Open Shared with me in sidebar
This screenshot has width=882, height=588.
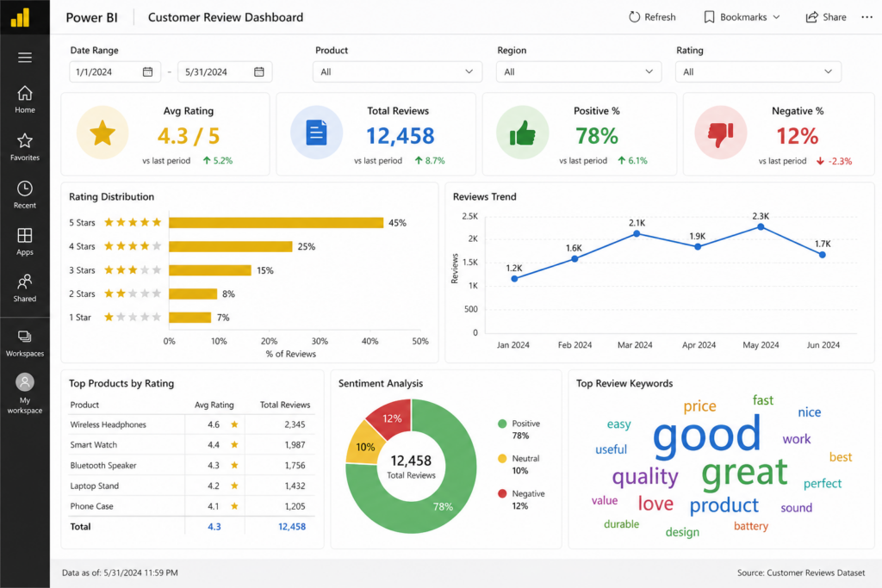25,288
